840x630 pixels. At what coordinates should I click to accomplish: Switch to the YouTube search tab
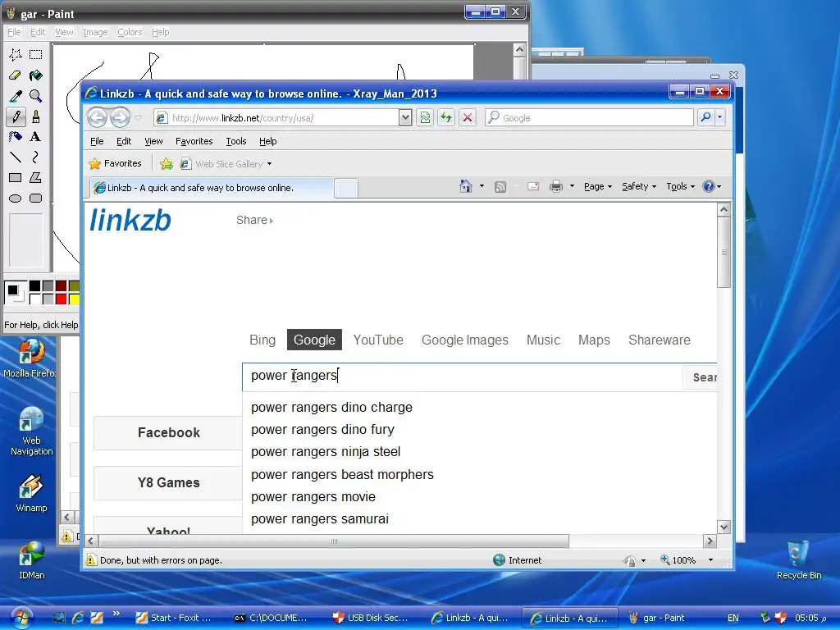click(x=378, y=340)
